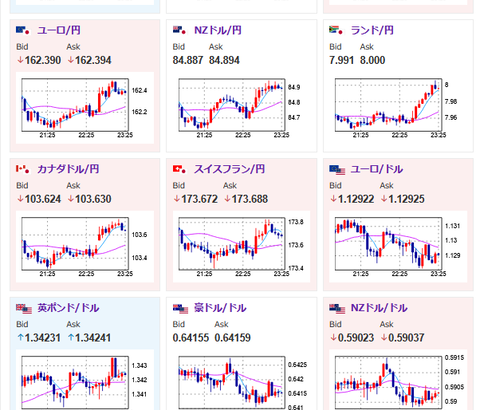
Task: View the ユーロ/円 candlestick chart thumbnail
Action: [85, 108]
